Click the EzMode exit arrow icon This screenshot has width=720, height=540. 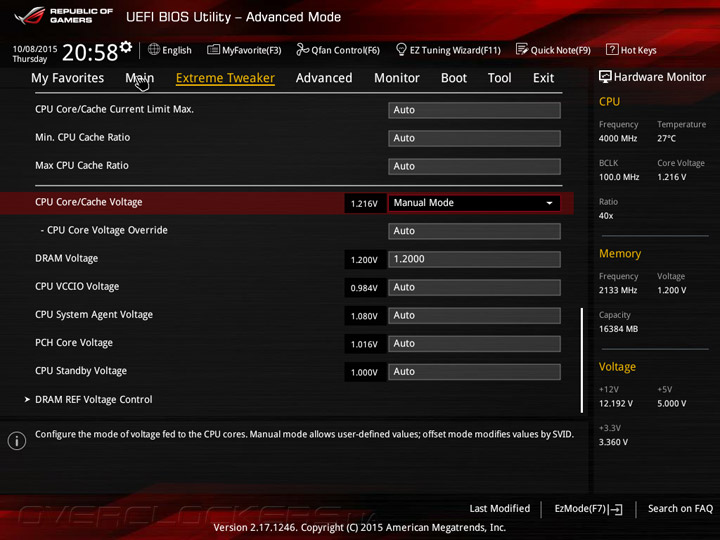pyautogui.click(x=615, y=509)
